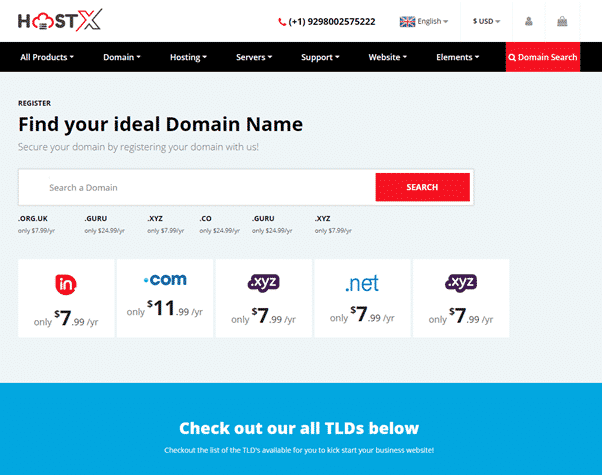Viewport: 602px width, 475px height.
Task: Open the Domain navigation menu
Action: point(122,57)
